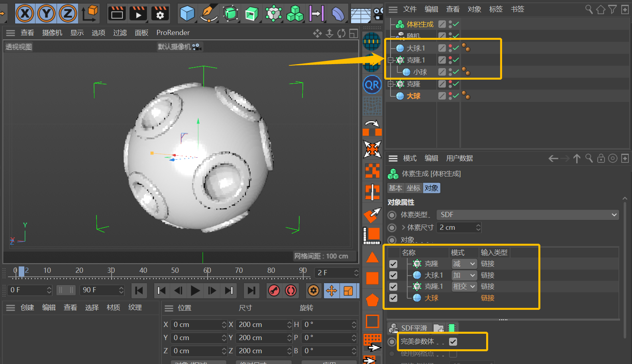
Task: Add a cube primitive object
Action: tap(187, 14)
